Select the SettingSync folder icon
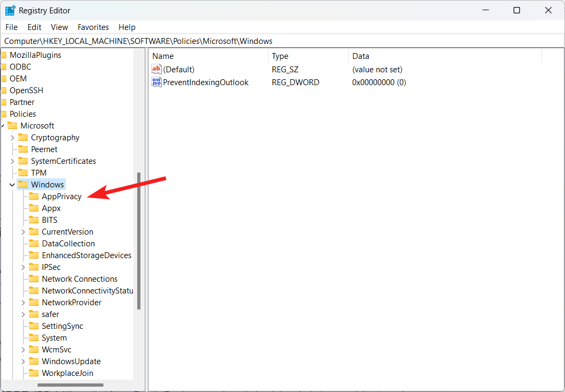This screenshot has width=565, height=392. click(x=34, y=326)
